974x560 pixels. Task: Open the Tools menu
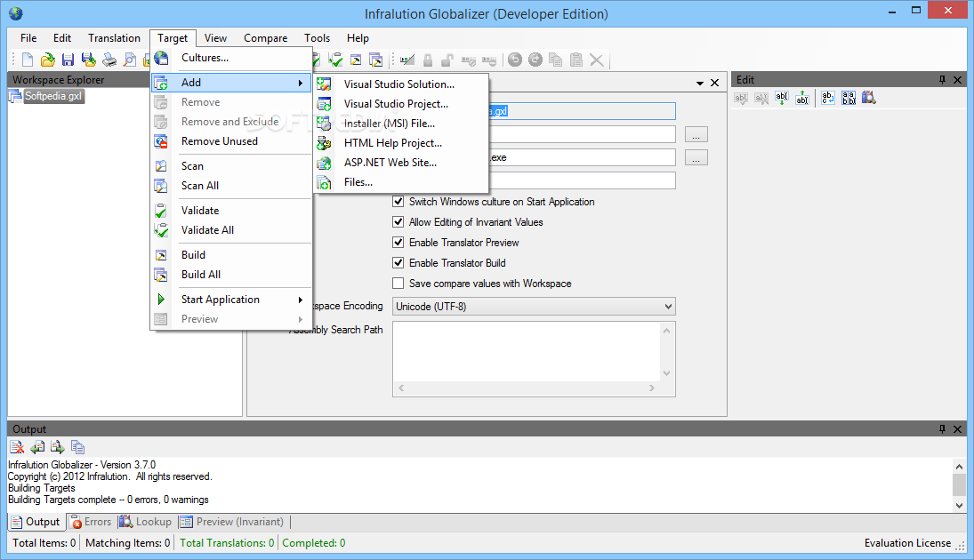[x=317, y=38]
